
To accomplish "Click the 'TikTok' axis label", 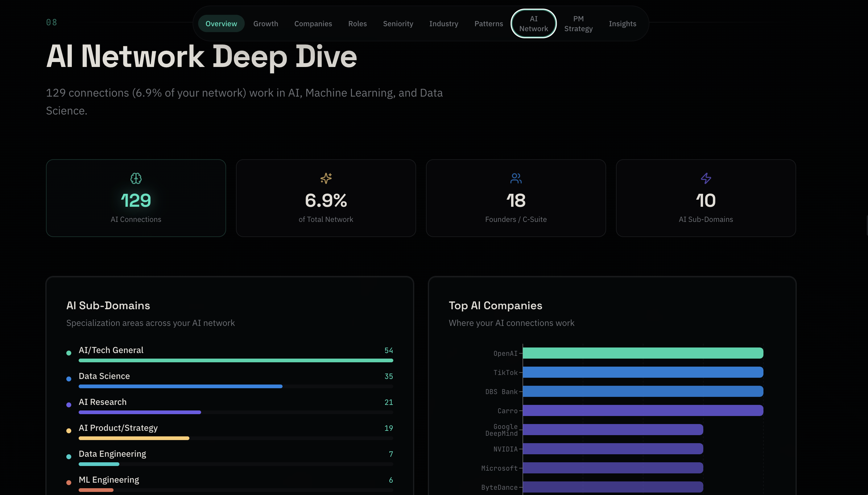I will click(x=506, y=372).
